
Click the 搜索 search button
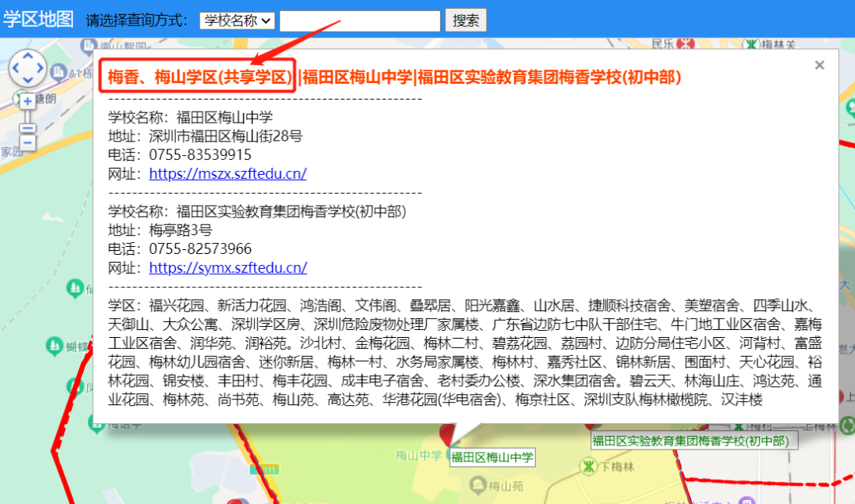pyautogui.click(x=465, y=21)
